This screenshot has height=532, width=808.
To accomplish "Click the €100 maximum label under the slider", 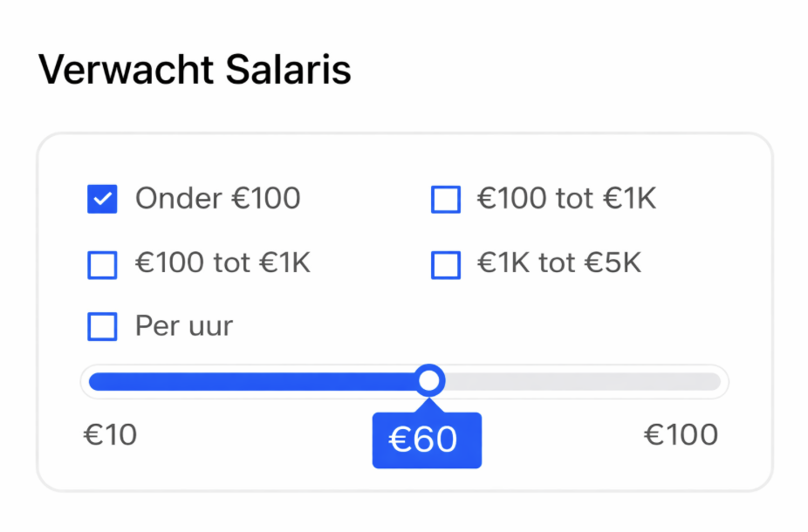I will pyautogui.click(x=681, y=434).
